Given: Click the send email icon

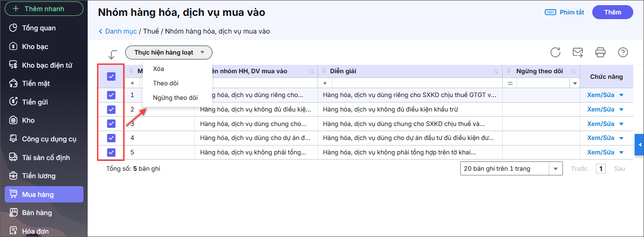Looking at the screenshot, I should coord(578,52).
